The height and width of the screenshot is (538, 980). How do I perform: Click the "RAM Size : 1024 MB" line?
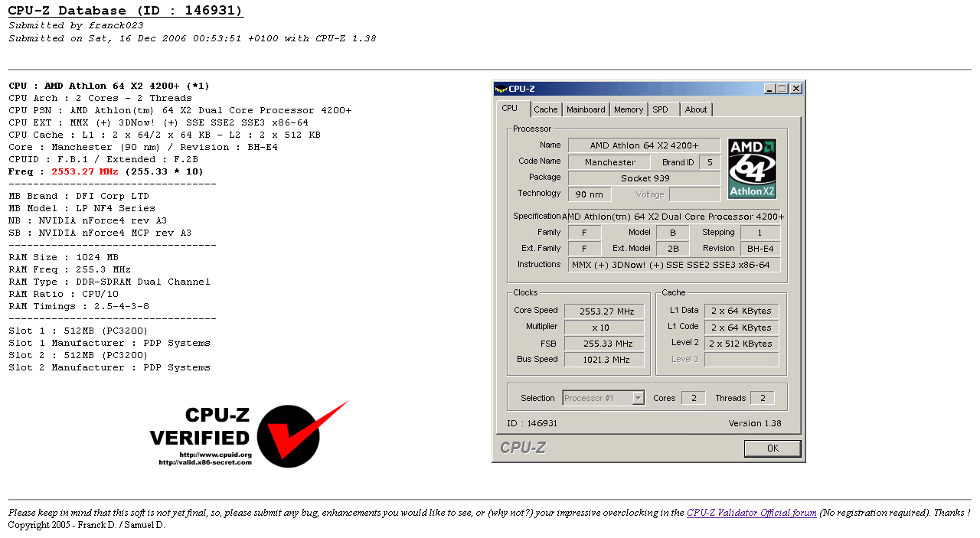[64, 257]
